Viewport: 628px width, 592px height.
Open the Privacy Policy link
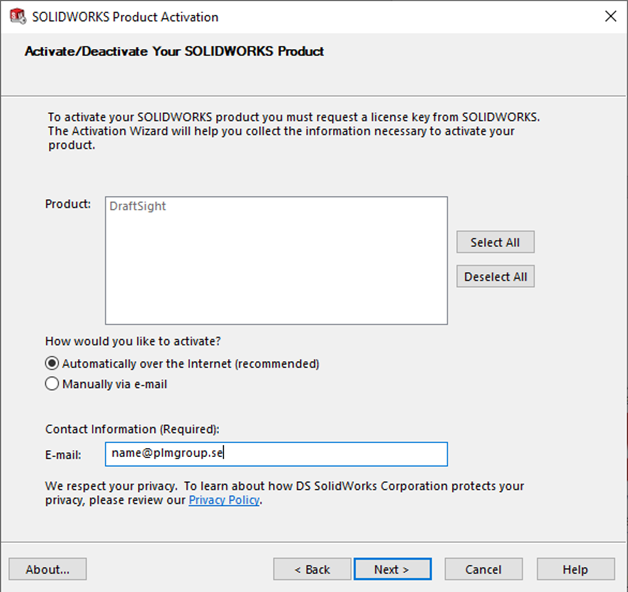click(x=224, y=500)
